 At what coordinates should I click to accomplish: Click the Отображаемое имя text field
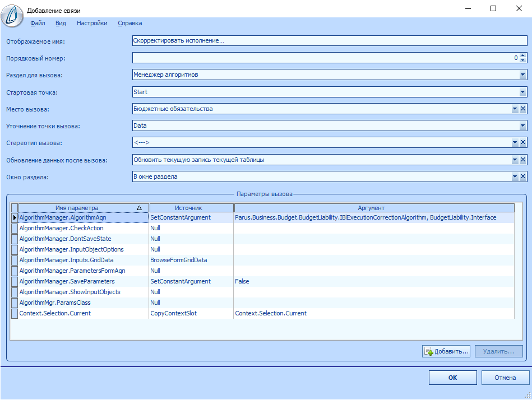329,41
